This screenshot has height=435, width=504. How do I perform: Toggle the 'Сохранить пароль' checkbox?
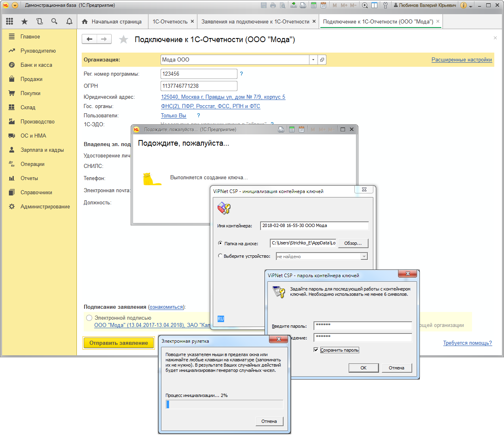pos(316,350)
